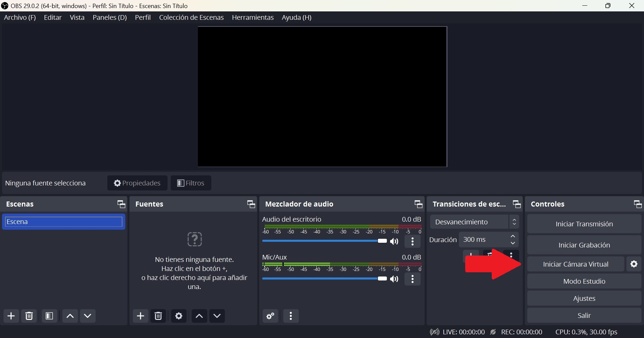Delete the selected scene with trash icon
This screenshot has height=338, width=644.
coord(29,316)
